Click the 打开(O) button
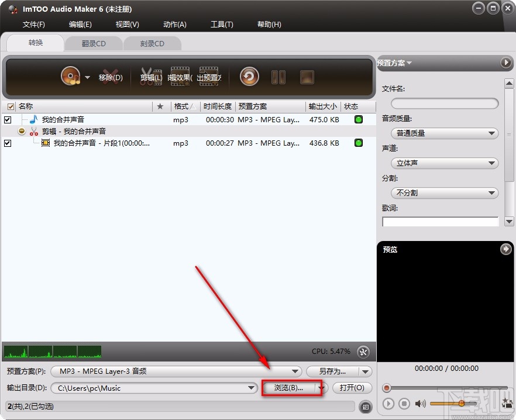 [352, 388]
